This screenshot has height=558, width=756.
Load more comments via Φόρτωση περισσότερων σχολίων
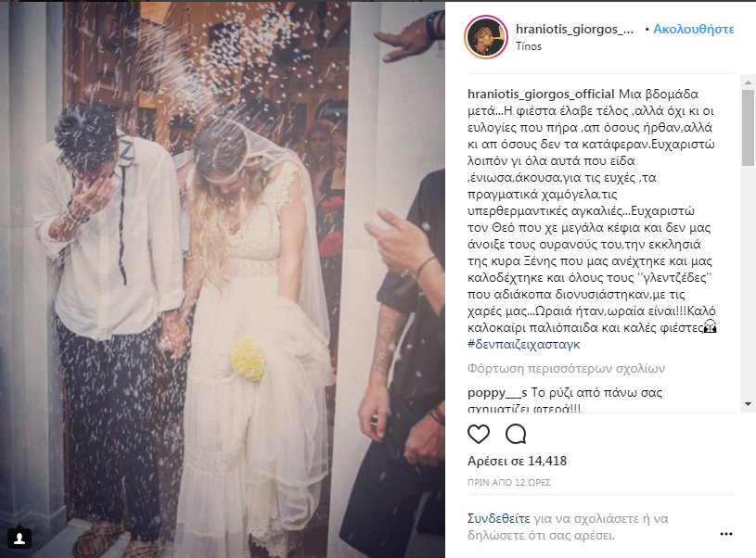pos(566,369)
